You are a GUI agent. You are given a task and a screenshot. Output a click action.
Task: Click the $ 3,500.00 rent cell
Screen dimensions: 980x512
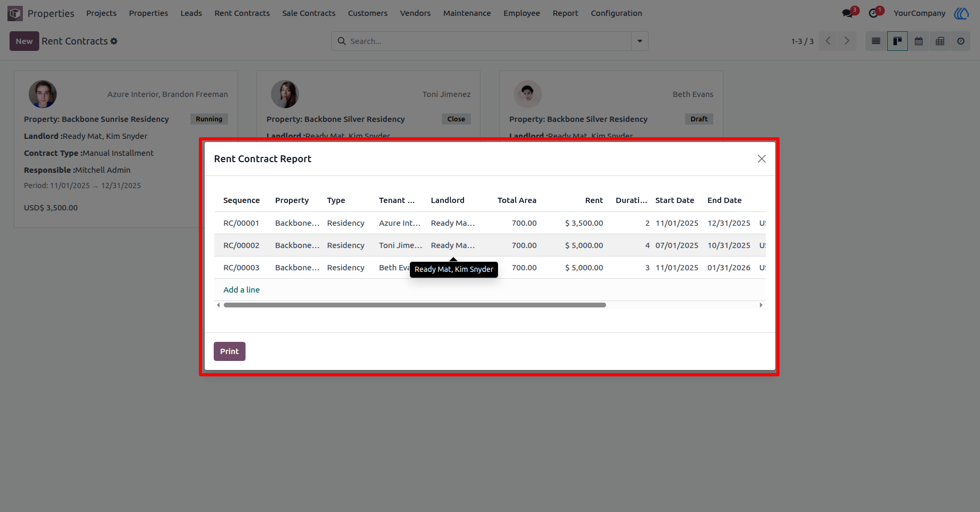[x=584, y=223]
